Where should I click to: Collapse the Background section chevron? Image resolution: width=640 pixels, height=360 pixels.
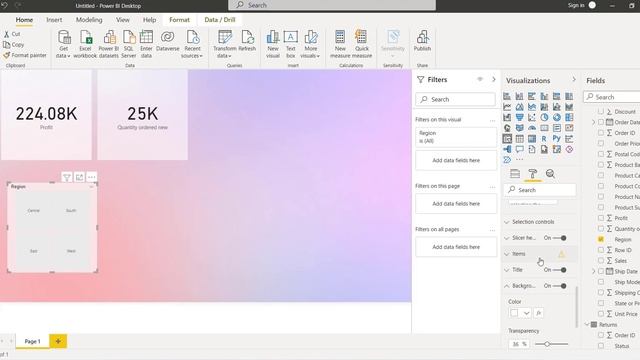click(x=507, y=286)
